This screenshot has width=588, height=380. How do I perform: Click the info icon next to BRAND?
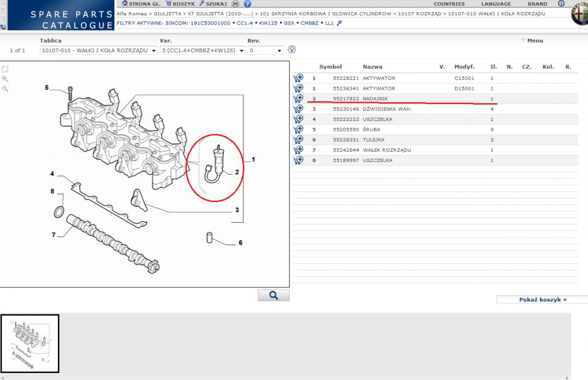pos(561,3)
